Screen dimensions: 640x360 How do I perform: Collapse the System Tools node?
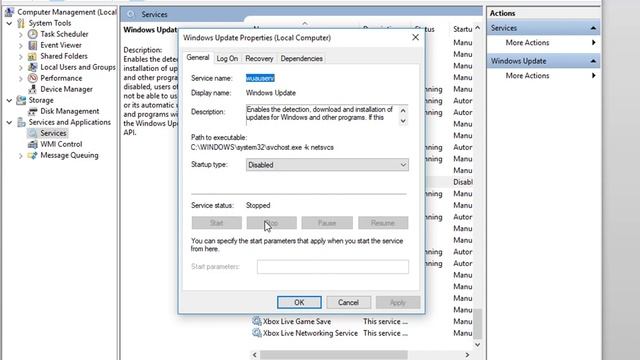click(x=9, y=23)
